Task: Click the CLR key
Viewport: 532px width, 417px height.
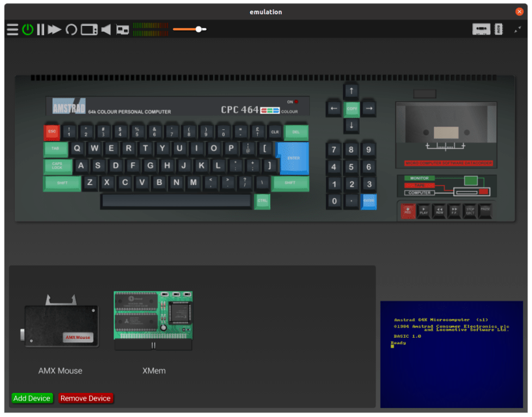Action: click(x=275, y=133)
